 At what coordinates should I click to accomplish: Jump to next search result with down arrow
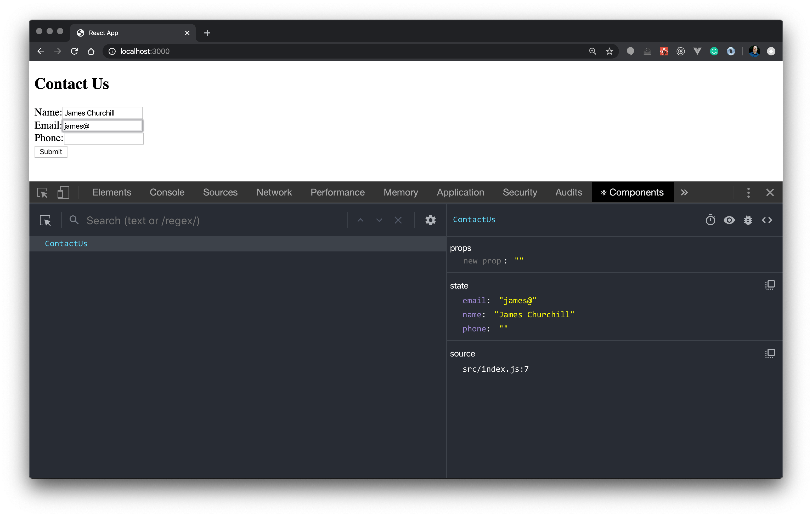[x=379, y=220]
